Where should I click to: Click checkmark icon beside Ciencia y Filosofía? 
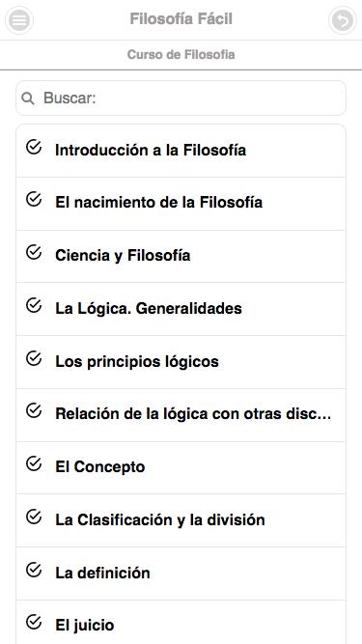[34, 252]
